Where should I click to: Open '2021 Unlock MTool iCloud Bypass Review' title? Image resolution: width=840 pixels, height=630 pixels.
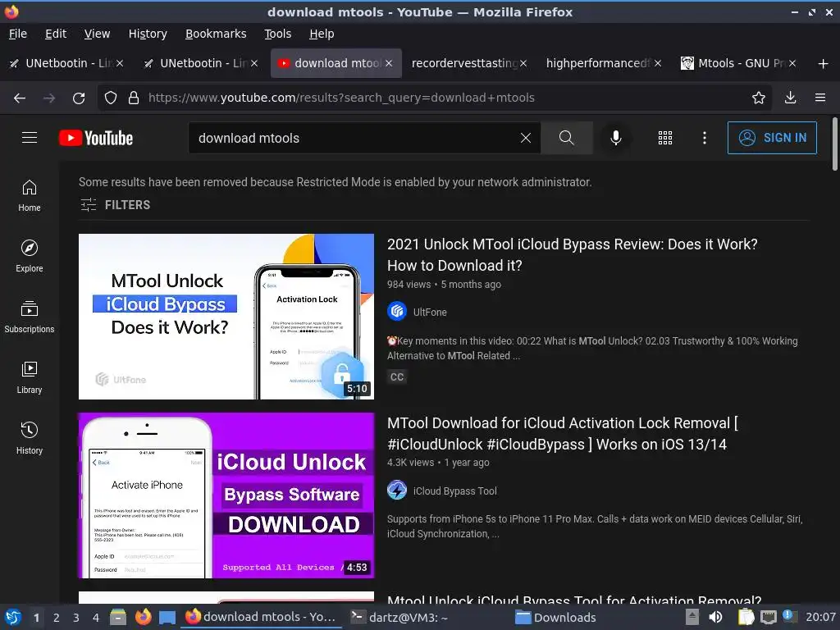coord(572,255)
